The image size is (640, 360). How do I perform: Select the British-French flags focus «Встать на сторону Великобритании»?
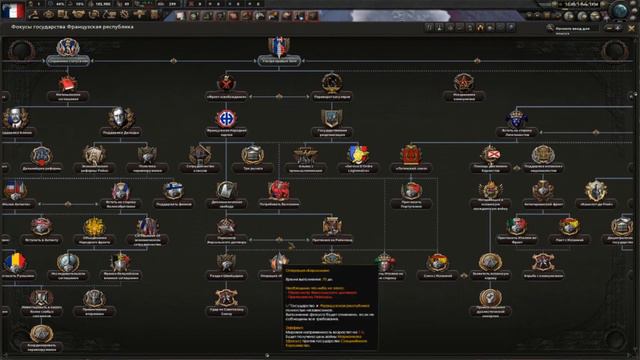[121, 195]
